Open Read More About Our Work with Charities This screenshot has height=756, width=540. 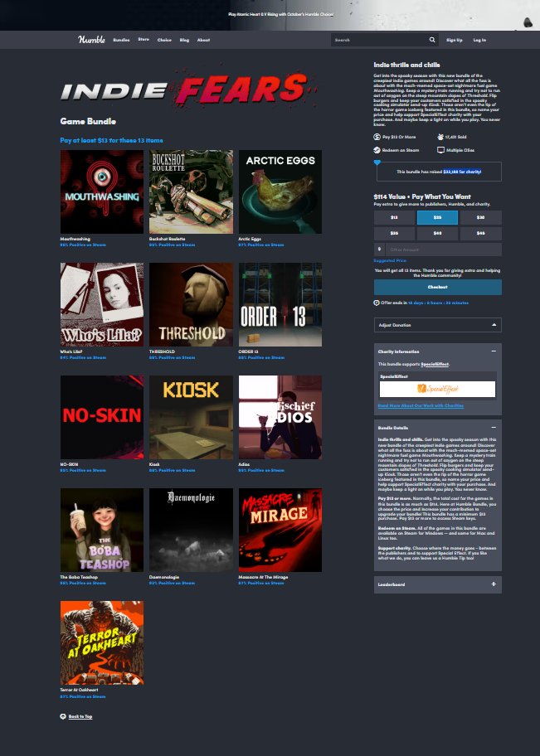point(421,405)
